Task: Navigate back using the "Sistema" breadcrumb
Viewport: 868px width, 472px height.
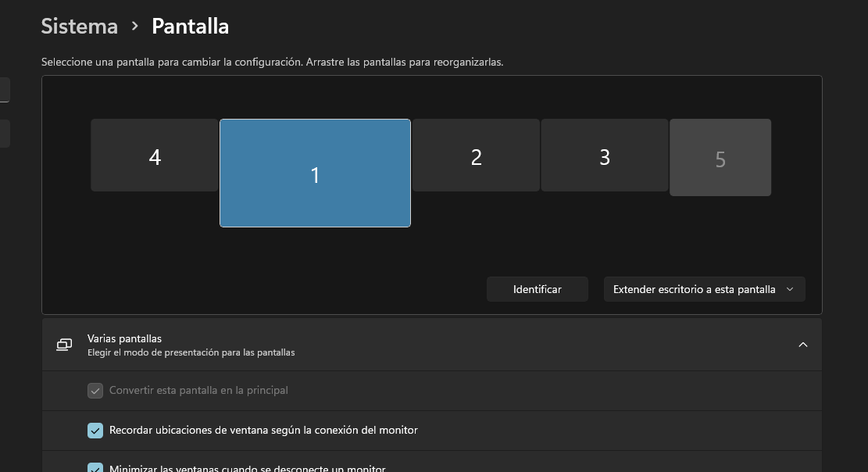Action: 79,26
